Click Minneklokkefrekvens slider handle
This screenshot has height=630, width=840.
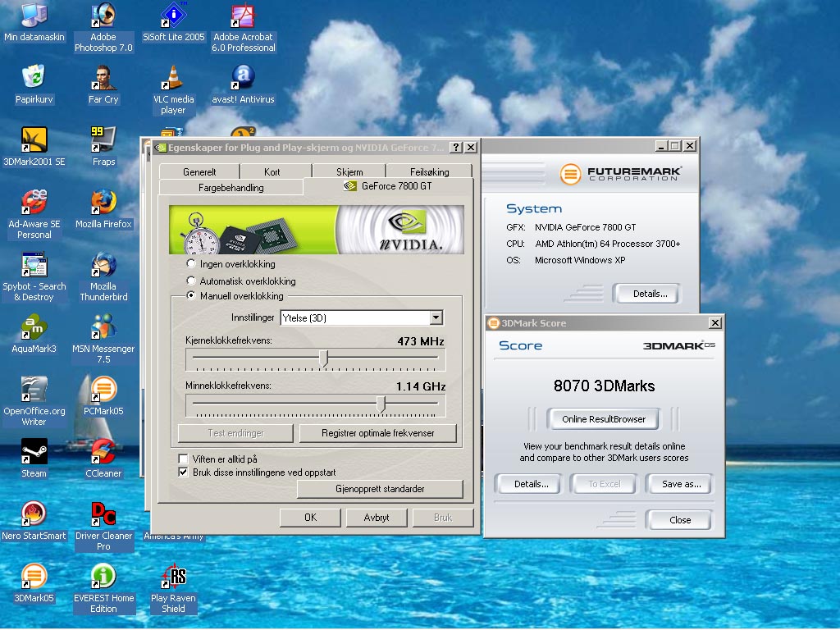[x=381, y=404]
